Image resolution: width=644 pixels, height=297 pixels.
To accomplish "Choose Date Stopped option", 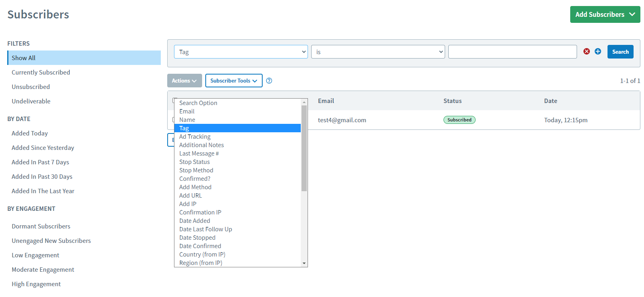I will 237,238.
